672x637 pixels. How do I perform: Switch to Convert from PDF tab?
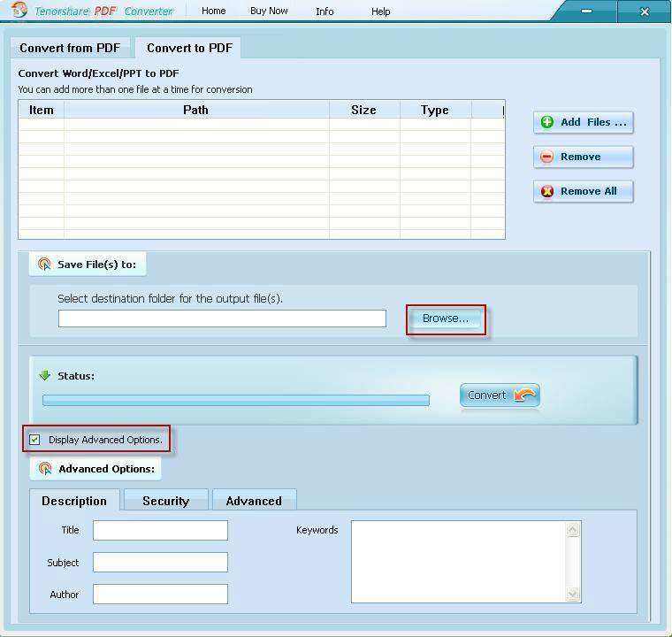[x=70, y=48]
